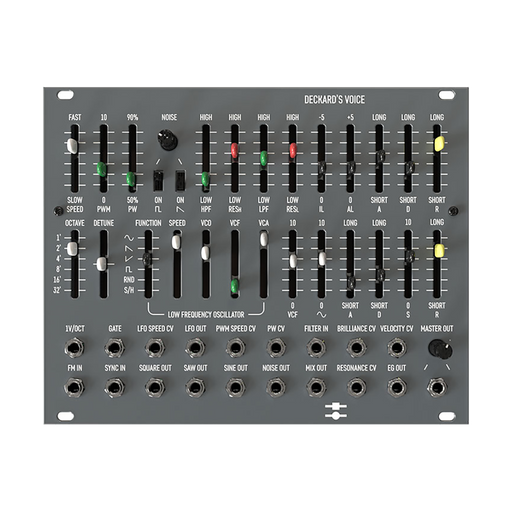Toggle the square wave ON switch
The height and width of the screenshot is (512, 512).
[158, 180]
